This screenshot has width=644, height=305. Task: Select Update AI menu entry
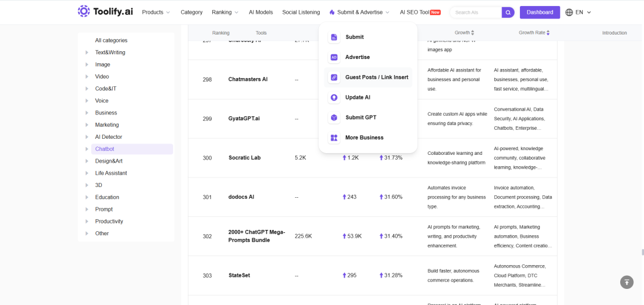tap(368, 97)
